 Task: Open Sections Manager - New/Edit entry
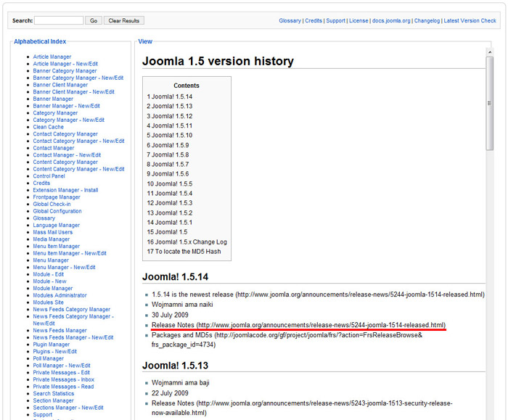pyautogui.click(x=68, y=408)
